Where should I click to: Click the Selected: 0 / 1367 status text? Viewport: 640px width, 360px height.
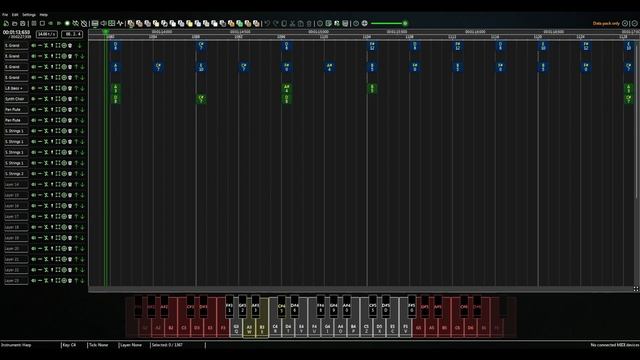[x=167, y=345]
